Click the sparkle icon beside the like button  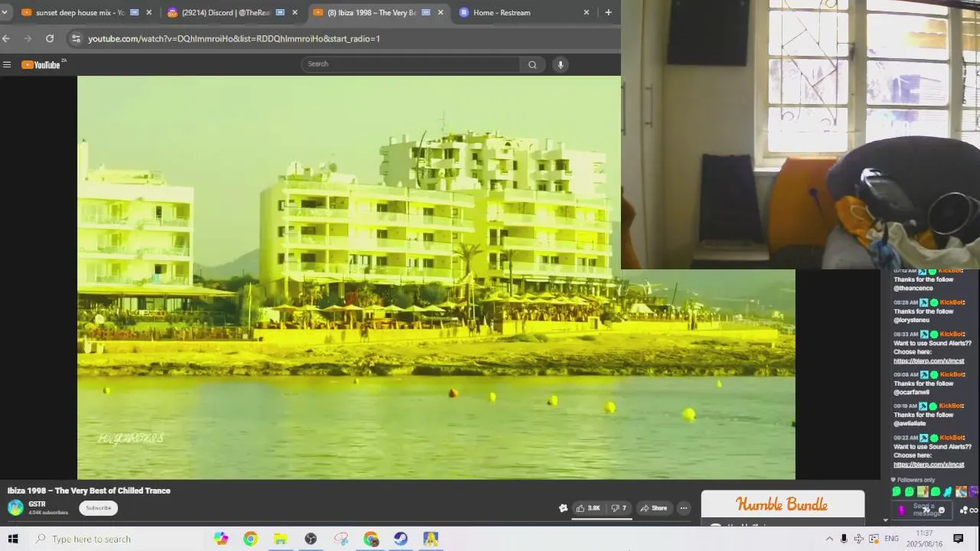563,508
